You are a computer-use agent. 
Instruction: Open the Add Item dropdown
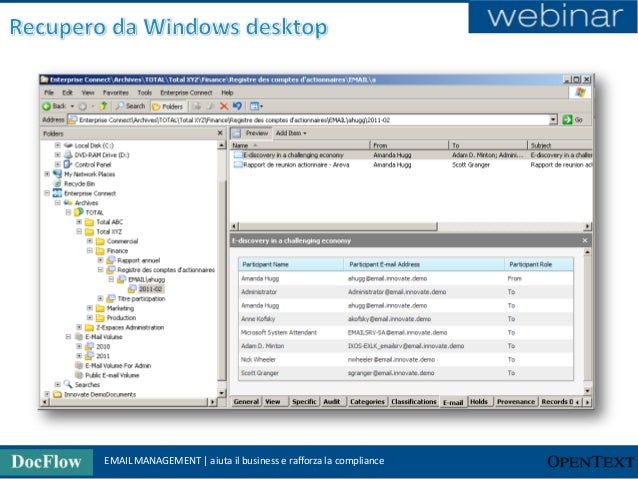(291, 133)
